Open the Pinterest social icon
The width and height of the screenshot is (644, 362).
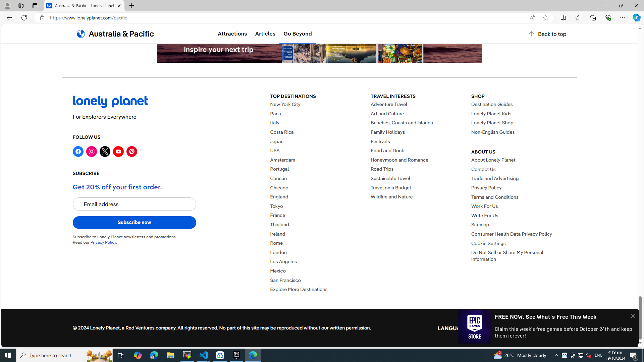[x=131, y=152]
